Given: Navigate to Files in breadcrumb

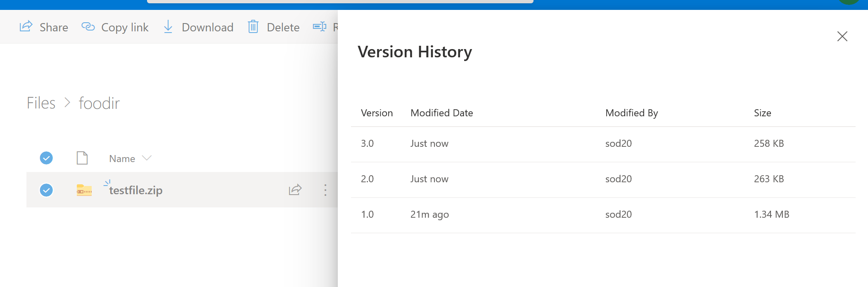Looking at the screenshot, I should coord(41,103).
